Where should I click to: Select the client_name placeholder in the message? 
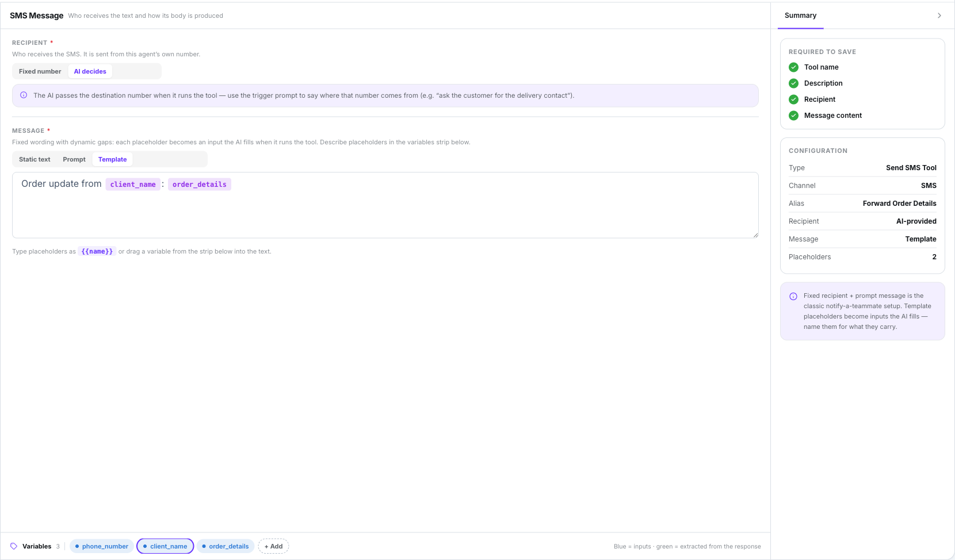(133, 184)
